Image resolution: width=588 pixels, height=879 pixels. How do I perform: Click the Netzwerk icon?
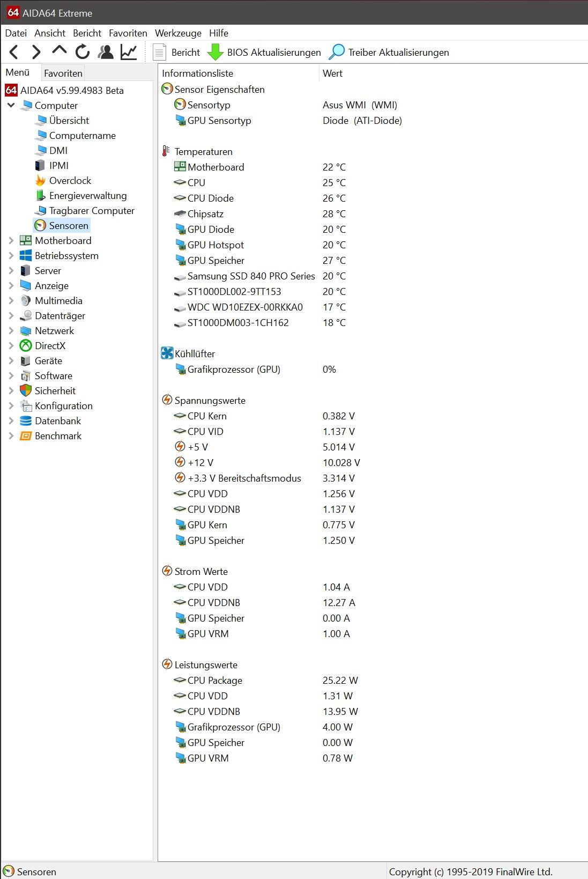[26, 331]
